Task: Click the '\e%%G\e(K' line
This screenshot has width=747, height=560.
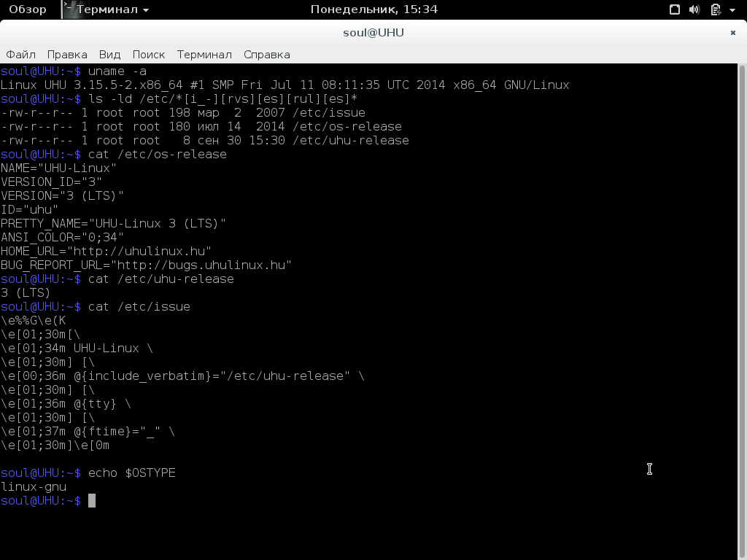Action: (x=33, y=321)
